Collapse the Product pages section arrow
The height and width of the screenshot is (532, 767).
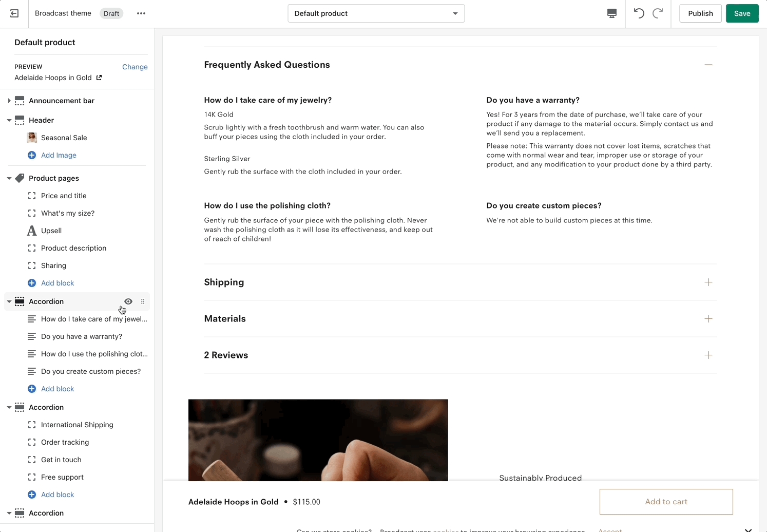[9, 178]
